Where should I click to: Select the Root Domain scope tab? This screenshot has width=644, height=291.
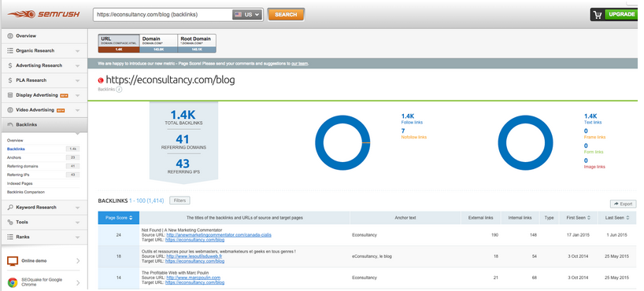[x=197, y=43]
